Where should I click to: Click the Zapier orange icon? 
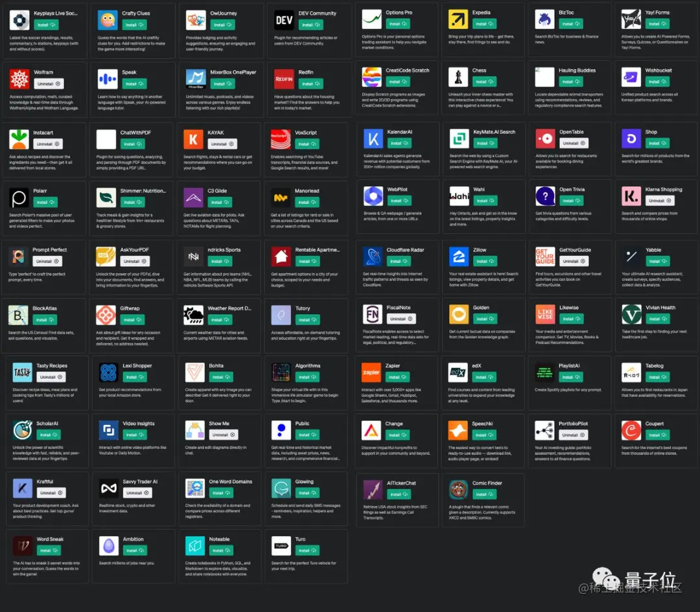371,372
